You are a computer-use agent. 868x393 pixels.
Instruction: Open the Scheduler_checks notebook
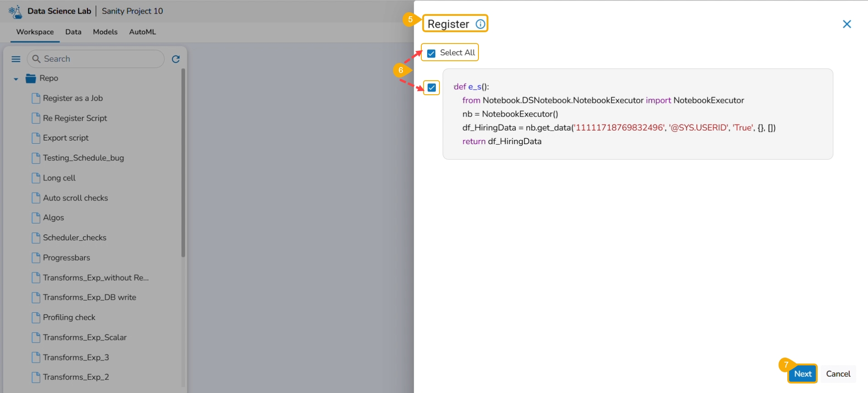(x=74, y=238)
